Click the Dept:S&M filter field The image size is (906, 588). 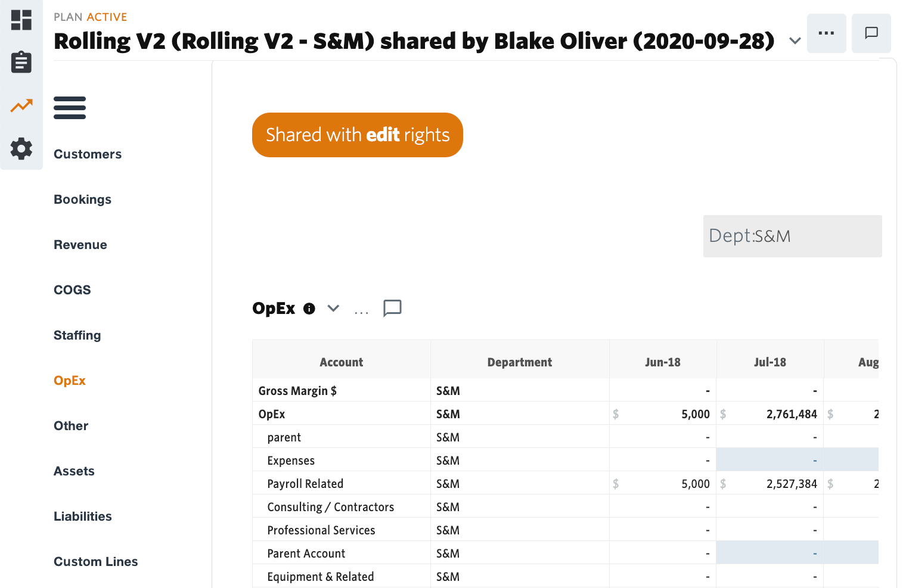(x=792, y=237)
